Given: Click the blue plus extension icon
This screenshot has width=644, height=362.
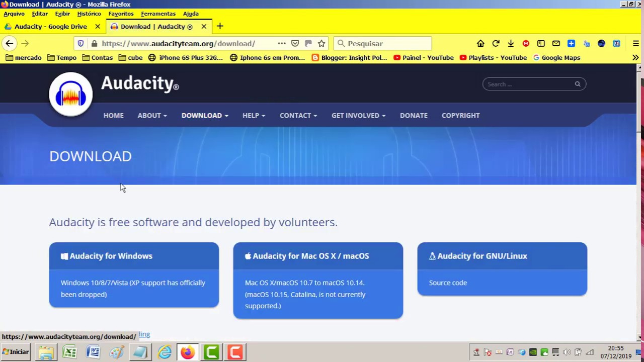Looking at the screenshot, I should (571, 44).
